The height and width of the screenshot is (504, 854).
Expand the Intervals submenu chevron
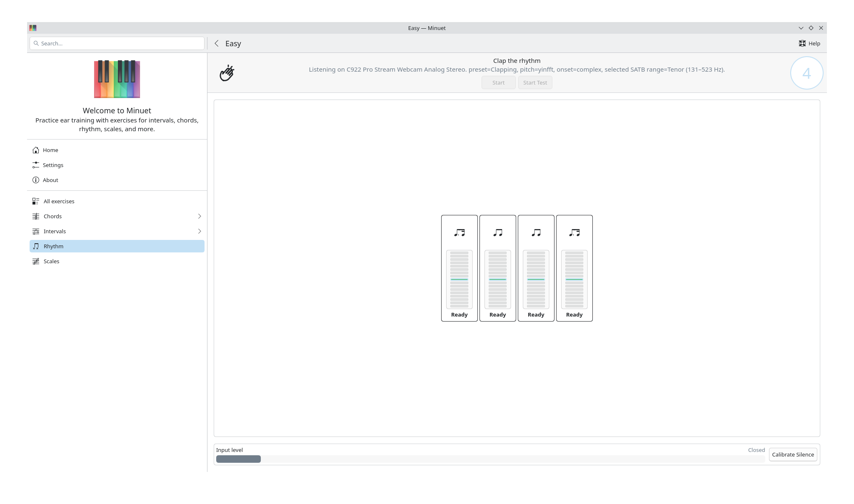coord(200,231)
